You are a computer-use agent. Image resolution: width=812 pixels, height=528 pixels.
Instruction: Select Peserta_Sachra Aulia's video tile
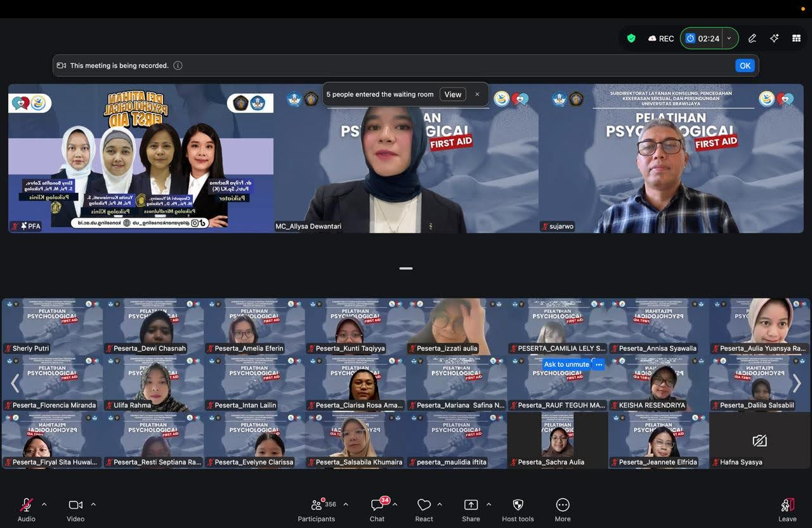pos(558,440)
